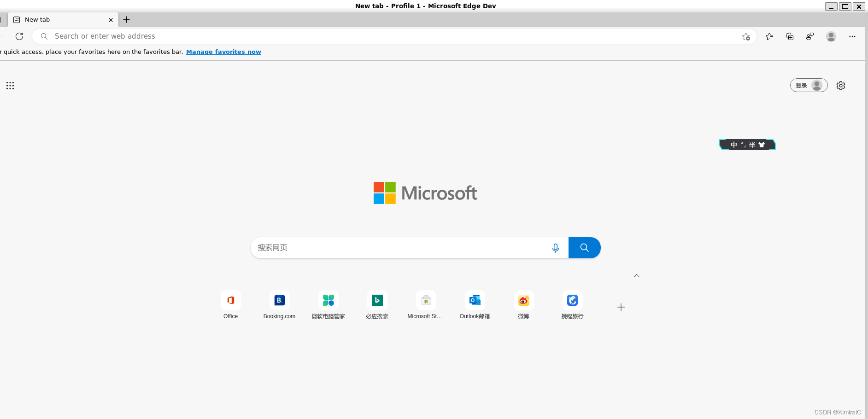Maximize the Edge window

pos(845,6)
